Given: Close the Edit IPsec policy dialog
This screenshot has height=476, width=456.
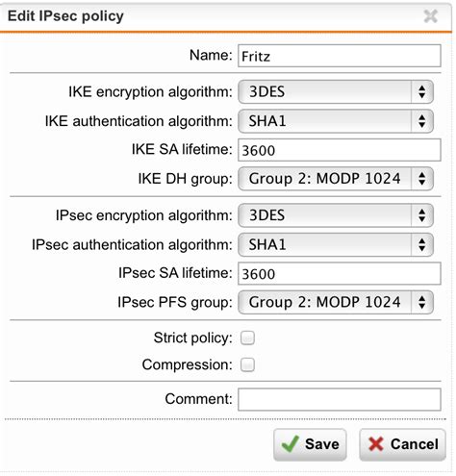Looking at the screenshot, I should coord(430,16).
